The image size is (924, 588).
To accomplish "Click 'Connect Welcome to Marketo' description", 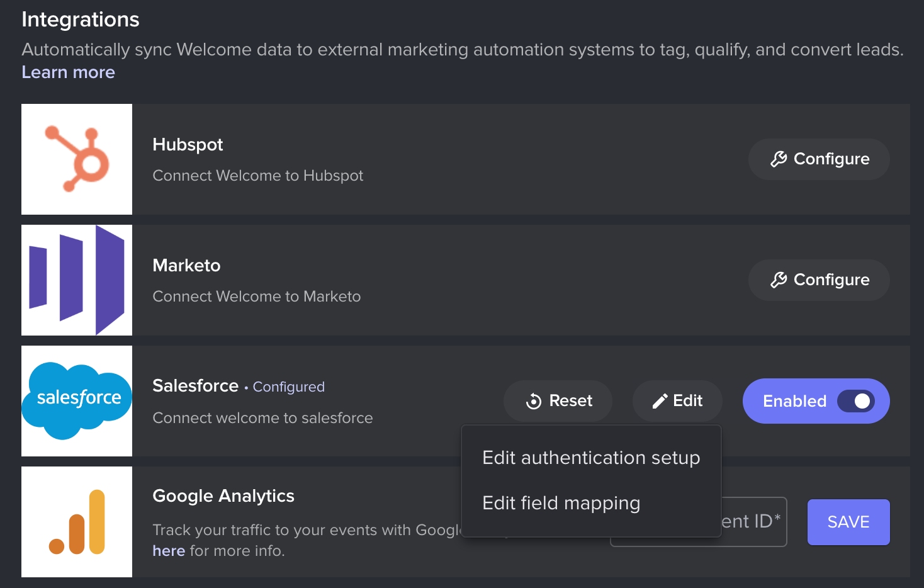I will click(257, 297).
